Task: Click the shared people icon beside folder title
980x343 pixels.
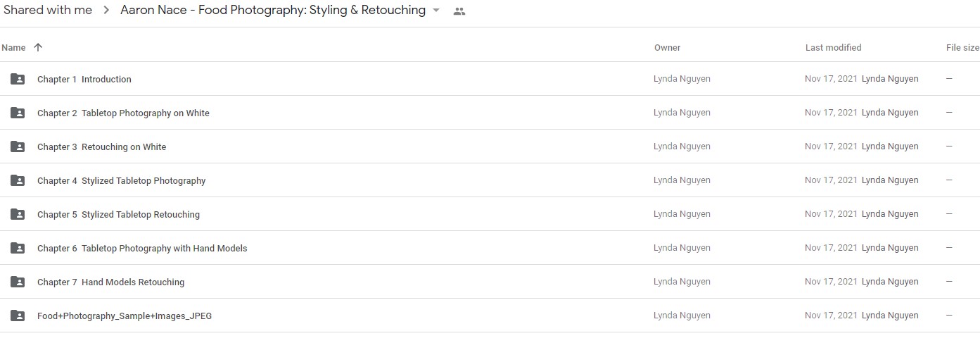Action: coord(459,11)
